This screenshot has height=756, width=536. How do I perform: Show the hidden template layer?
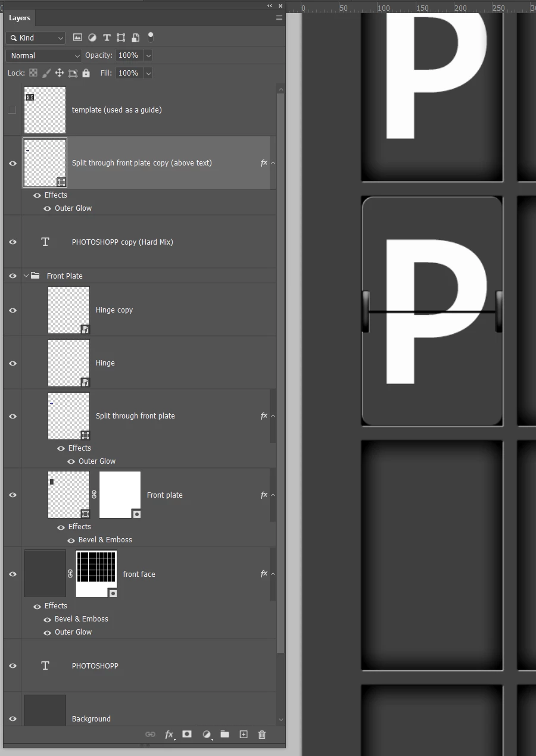click(x=12, y=110)
